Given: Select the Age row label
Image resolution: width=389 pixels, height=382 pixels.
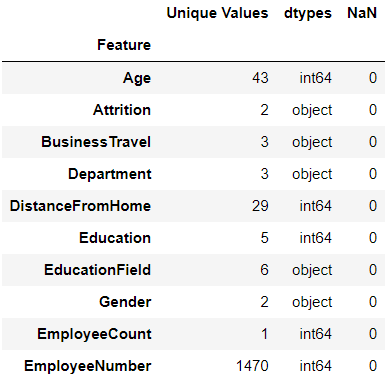Looking at the screenshot, I should pyautogui.click(x=137, y=78).
